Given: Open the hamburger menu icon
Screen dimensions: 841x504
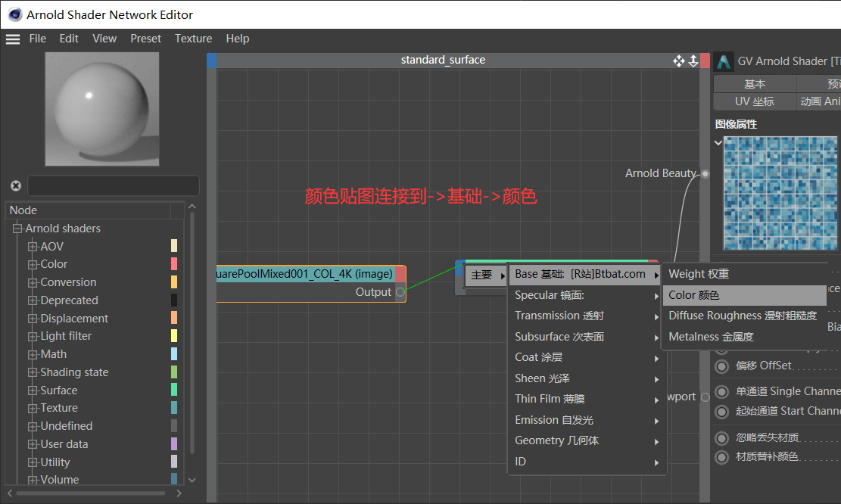Looking at the screenshot, I should click(x=13, y=39).
